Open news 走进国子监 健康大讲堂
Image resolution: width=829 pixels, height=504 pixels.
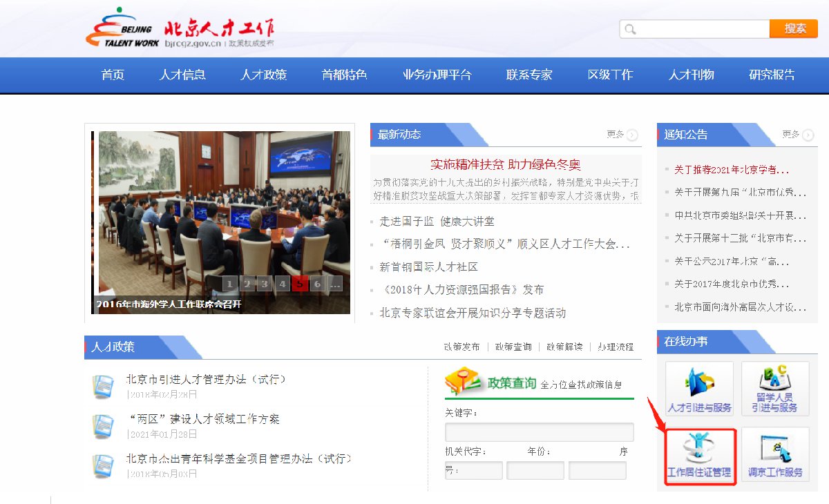point(437,222)
